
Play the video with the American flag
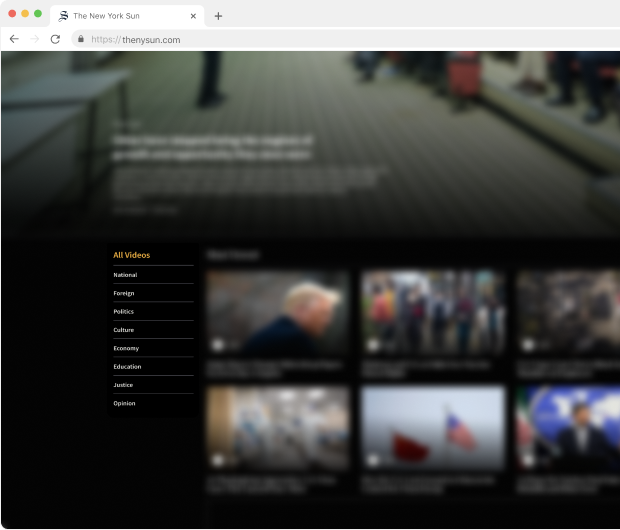(x=432, y=428)
